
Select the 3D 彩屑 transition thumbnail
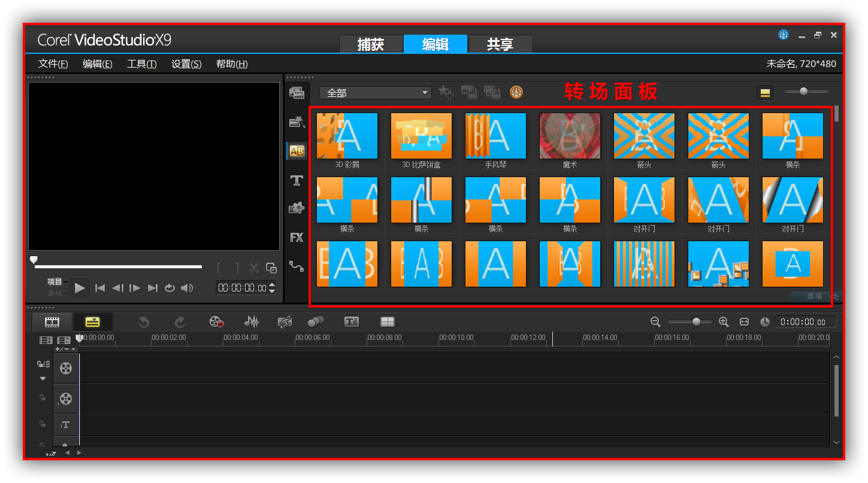tap(347, 136)
